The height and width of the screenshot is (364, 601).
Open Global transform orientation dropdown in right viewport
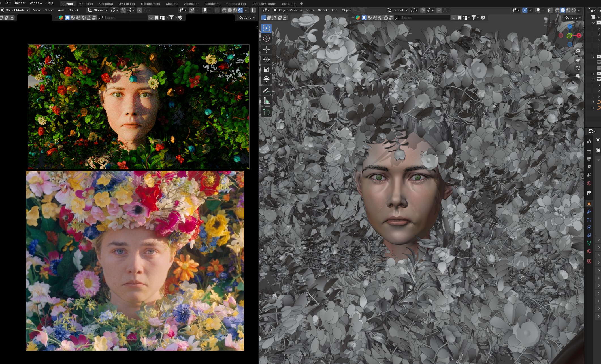coord(398,10)
